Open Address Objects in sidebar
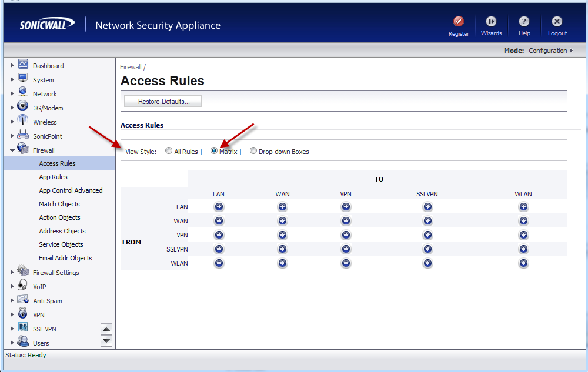588x372 pixels. click(x=62, y=231)
